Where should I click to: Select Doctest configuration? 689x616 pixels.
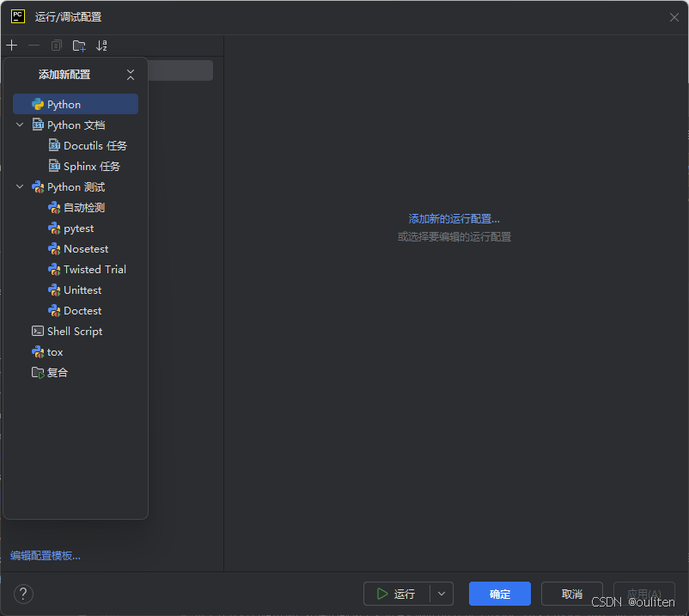click(x=76, y=311)
